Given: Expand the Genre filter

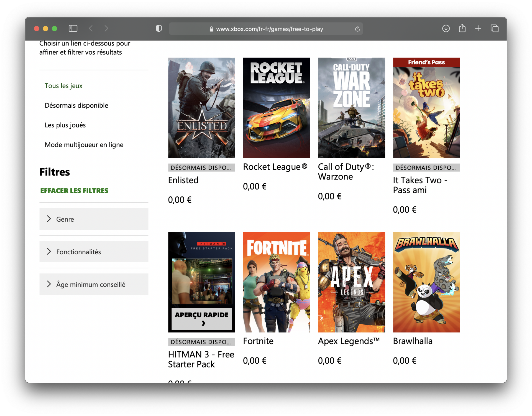Looking at the screenshot, I should click(94, 219).
